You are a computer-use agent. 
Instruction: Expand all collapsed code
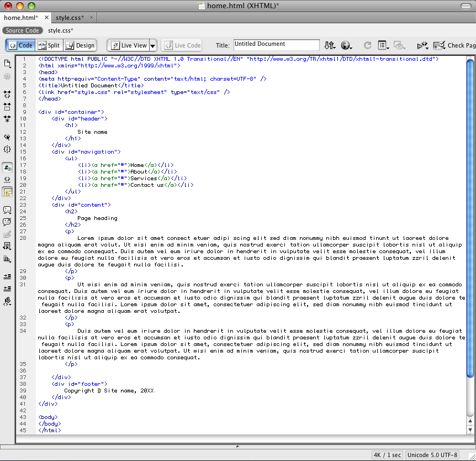point(7,119)
